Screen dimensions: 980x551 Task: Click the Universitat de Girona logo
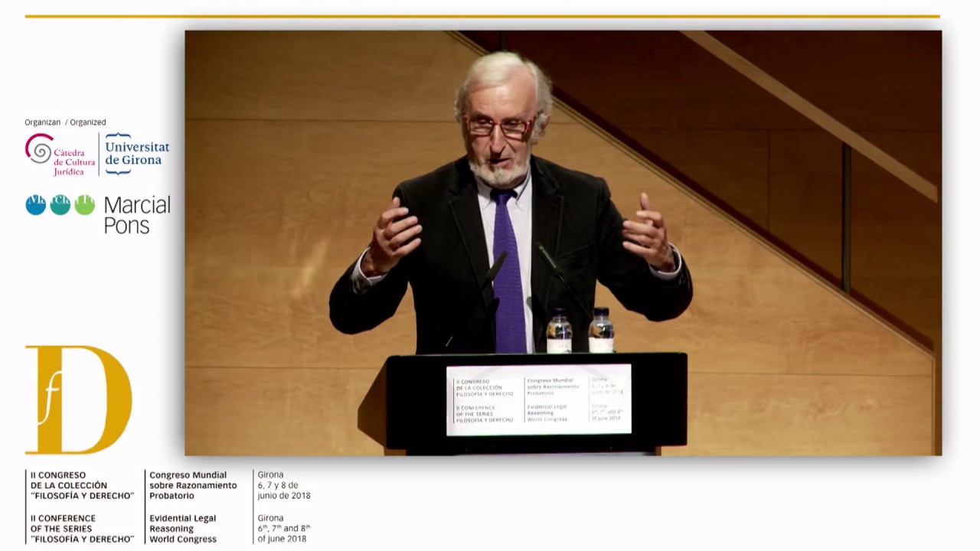(136, 153)
